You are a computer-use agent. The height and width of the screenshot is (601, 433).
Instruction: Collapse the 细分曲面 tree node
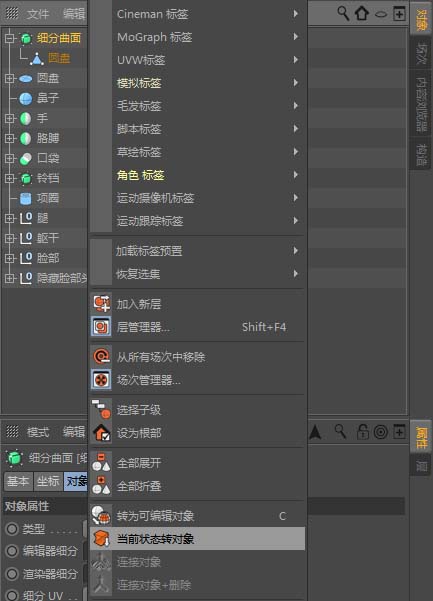pyautogui.click(x=9, y=38)
